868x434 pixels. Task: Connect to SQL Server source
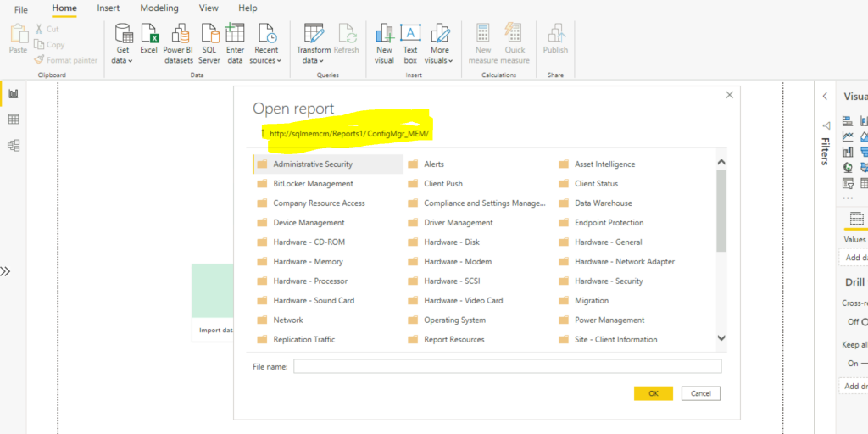point(209,44)
